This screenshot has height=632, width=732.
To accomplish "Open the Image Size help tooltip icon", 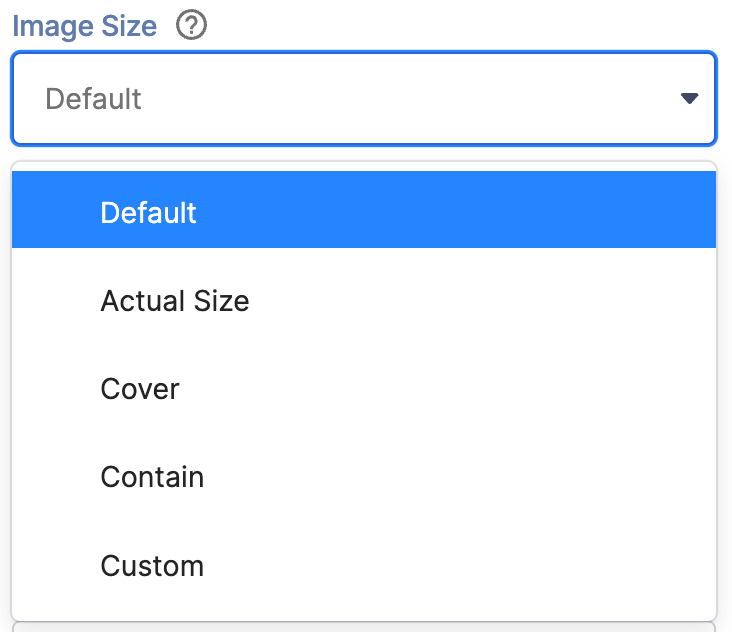I will point(191,25).
